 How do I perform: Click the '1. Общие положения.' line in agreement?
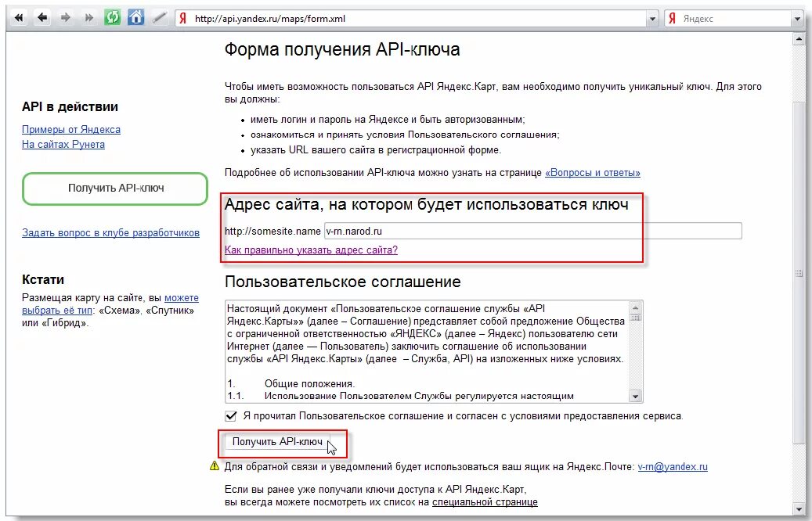pyautogui.click(x=291, y=383)
